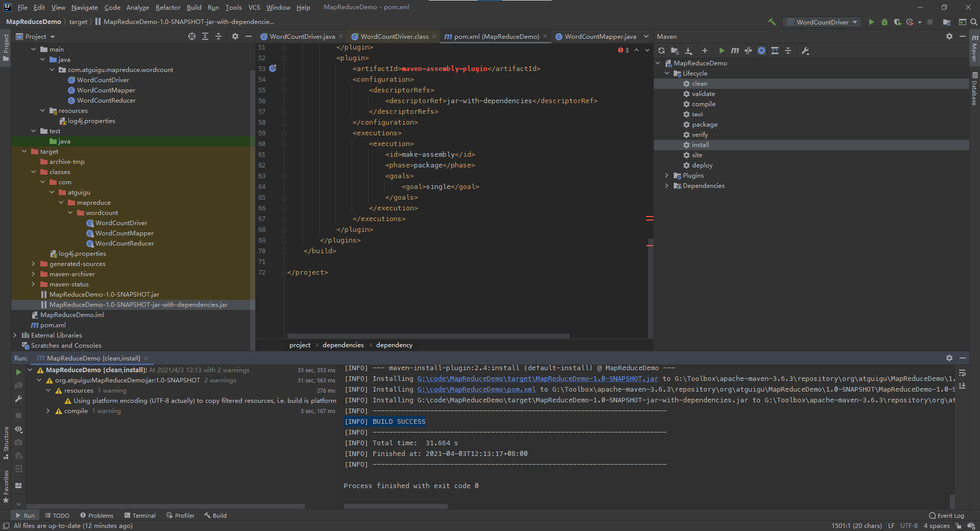
Task: Expand generated-sources folder
Action: [34, 263]
